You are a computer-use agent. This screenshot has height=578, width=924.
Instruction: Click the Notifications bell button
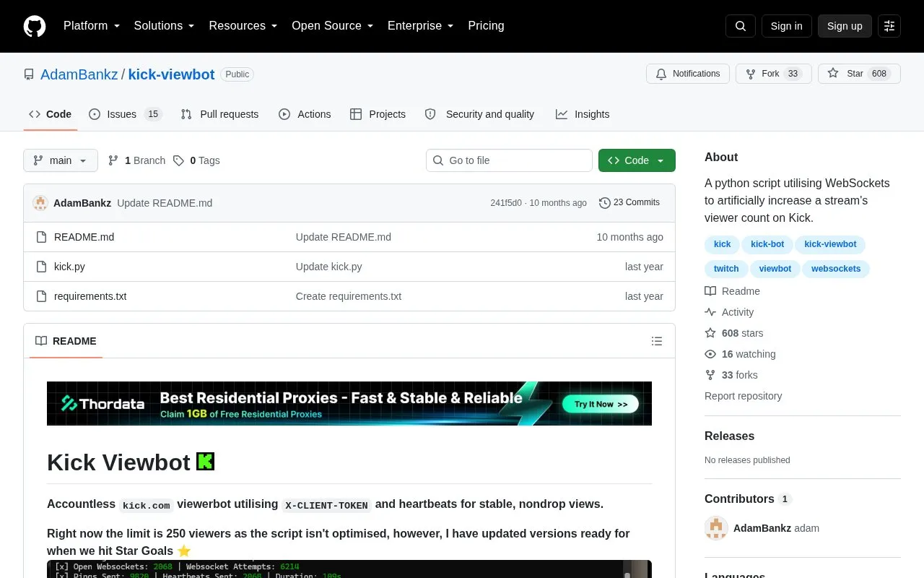688,74
